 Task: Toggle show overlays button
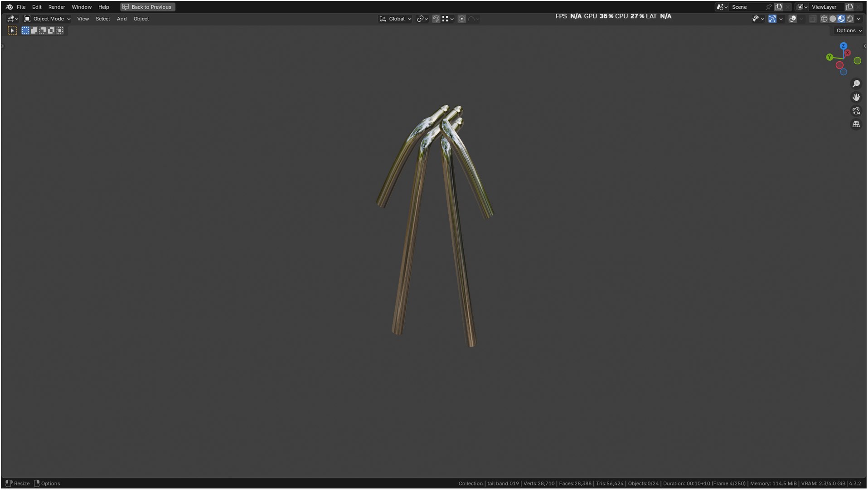tap(792, 19)
